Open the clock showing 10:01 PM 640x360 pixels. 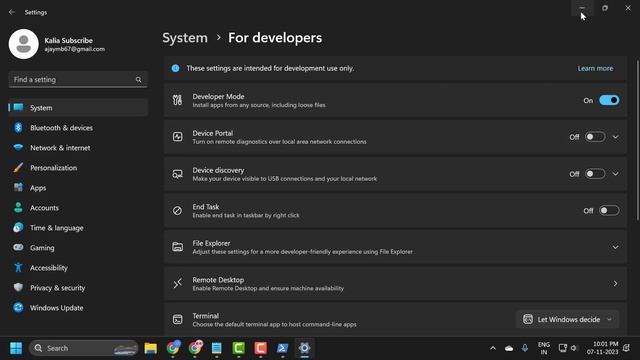coord(602,348)
